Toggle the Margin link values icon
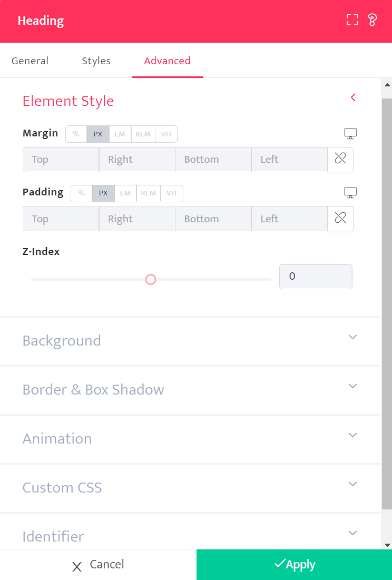Viewport: 392px width, 580px height. (x=340, y=159)
